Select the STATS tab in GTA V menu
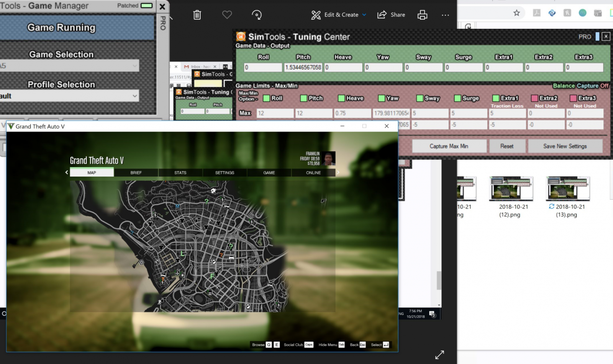This screenshot has height=364, width=613. tap(180, 173)
